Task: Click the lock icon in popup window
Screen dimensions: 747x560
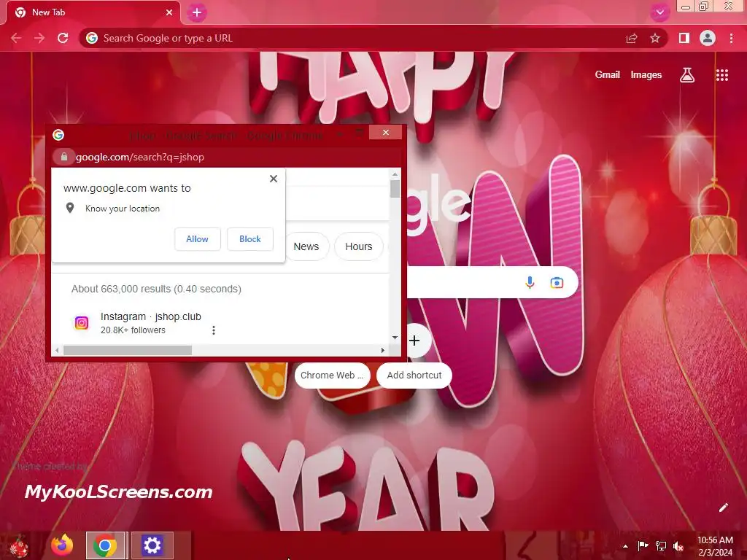Action: click(64, 157)
